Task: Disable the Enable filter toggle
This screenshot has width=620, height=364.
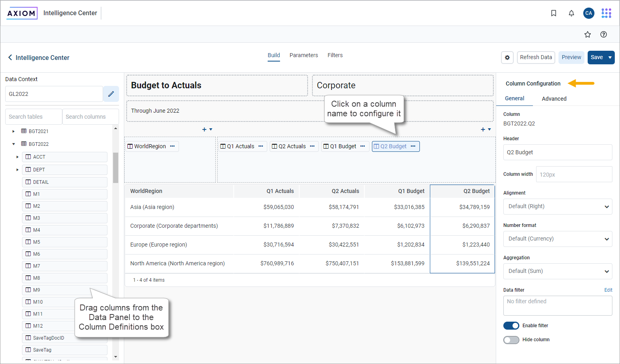Action: pos(511,325)
